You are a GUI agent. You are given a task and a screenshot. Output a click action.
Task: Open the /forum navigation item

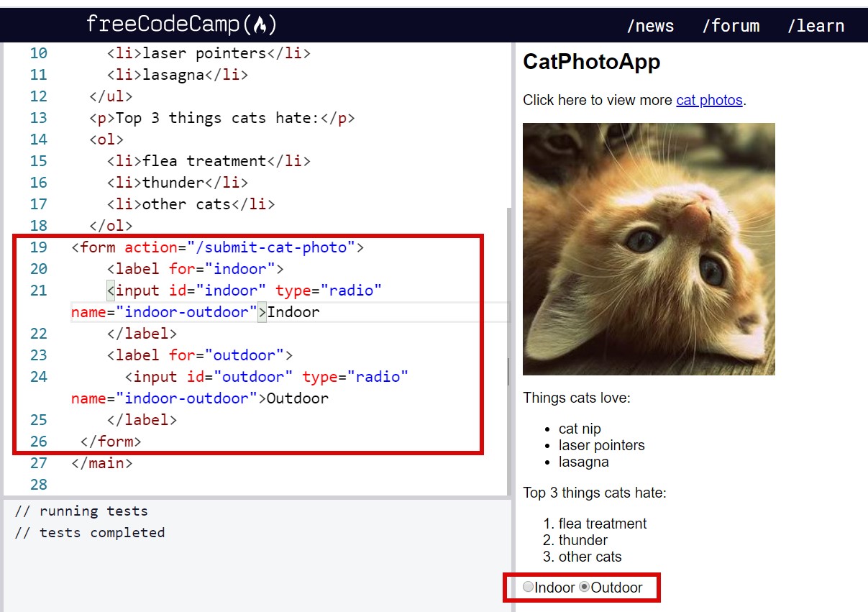tap(731, 26)
